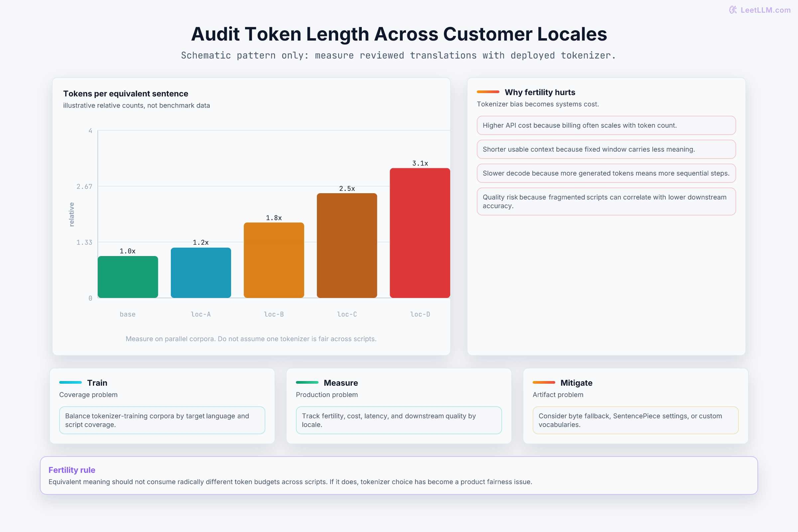Screen dimensions: 798x532
Task: Click the 3.1x value label
Action: click(x=420, y=163)
